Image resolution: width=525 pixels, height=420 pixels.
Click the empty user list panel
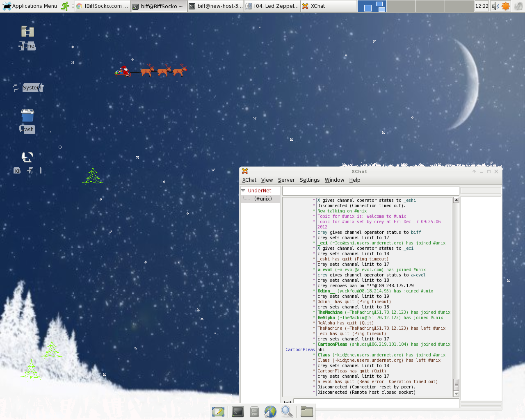click(x=481, y=298)
